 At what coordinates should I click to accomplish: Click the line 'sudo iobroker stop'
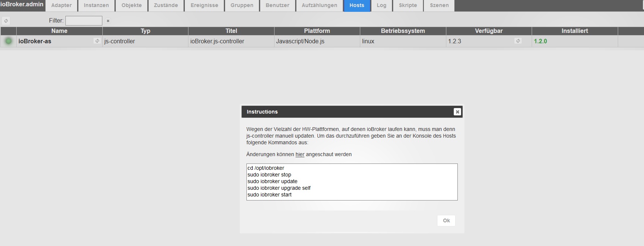269,175
